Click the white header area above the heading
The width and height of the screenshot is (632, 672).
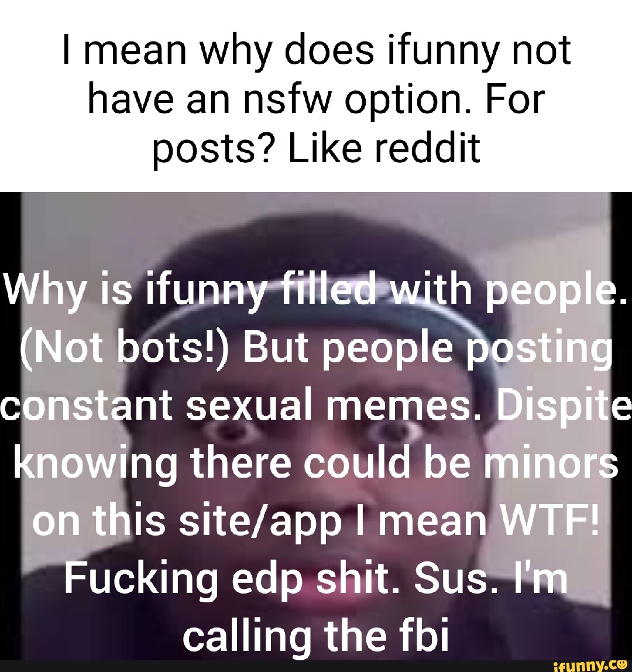(x=316, y=15)
